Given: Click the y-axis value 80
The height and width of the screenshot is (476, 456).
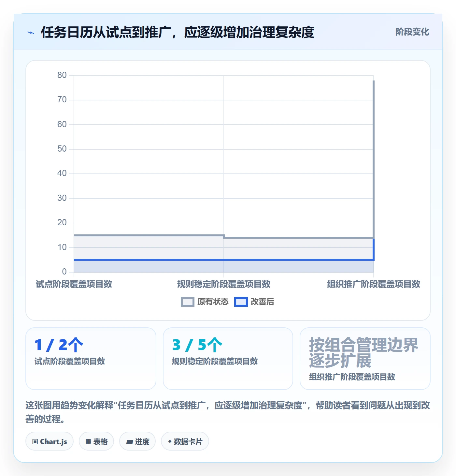Looking at the screenshot, I should point(62,75).
